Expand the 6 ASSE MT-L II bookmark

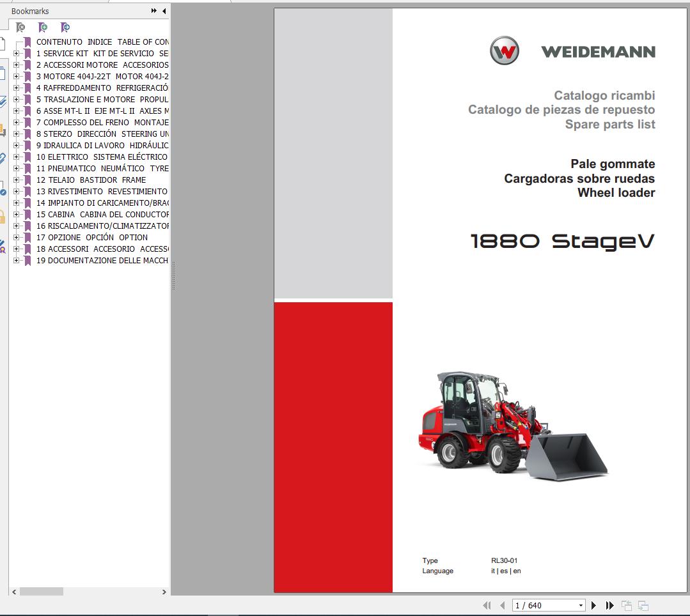(x=16, y=111)
